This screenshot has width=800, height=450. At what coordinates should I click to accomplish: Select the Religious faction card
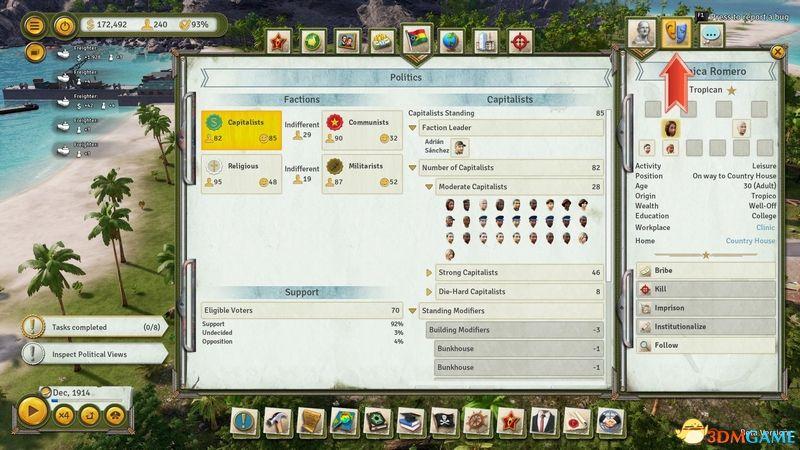click(x=241, y=174)
